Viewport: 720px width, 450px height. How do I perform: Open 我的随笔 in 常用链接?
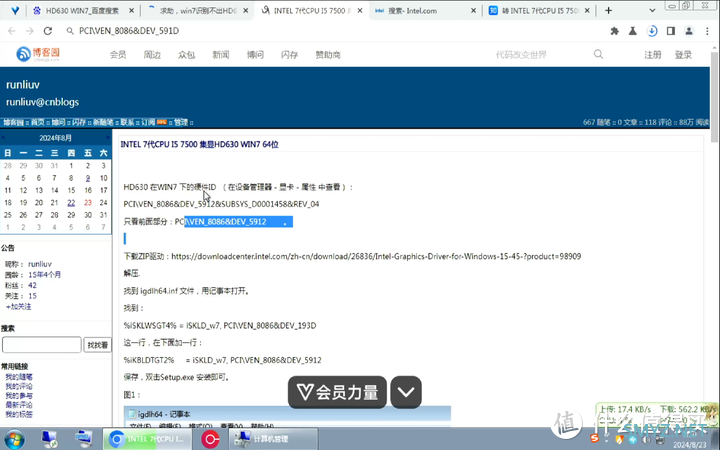tap(19, 377)
